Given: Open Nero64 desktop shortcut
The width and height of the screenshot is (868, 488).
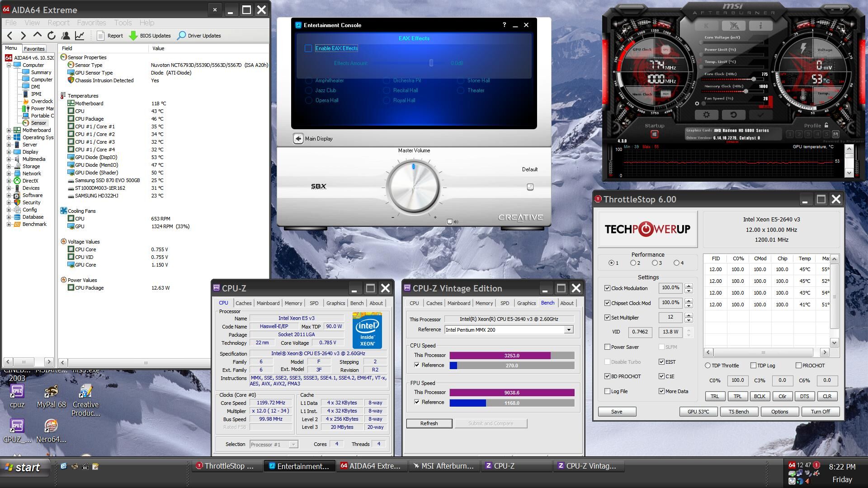Looking at the screenshot, I should point(51,431).
